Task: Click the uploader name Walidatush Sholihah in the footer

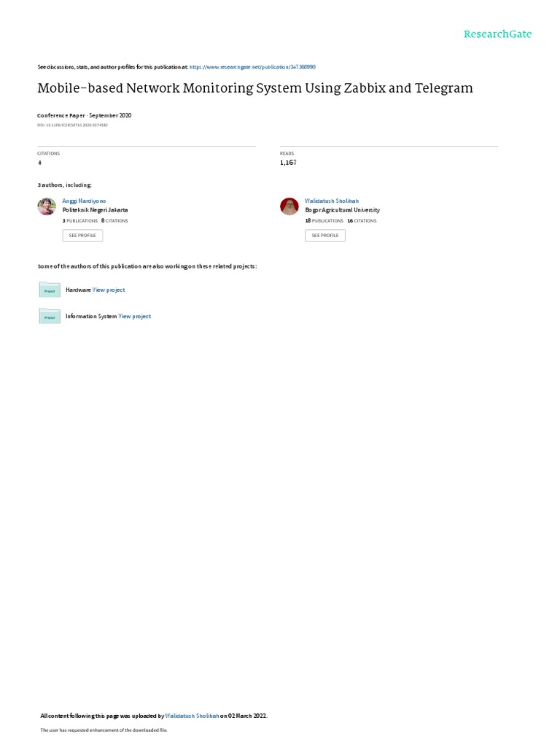Action: click(x=192, y=716)
